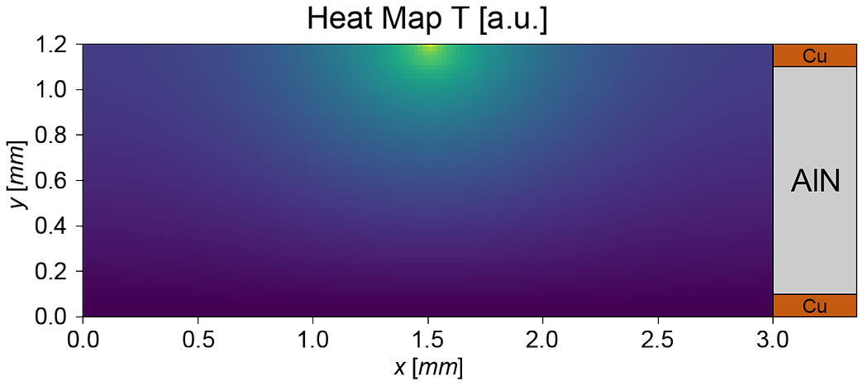Click the bright yellow hotspot on the heatmap
The height and width of the screenshot is (386, 868).
429,48
